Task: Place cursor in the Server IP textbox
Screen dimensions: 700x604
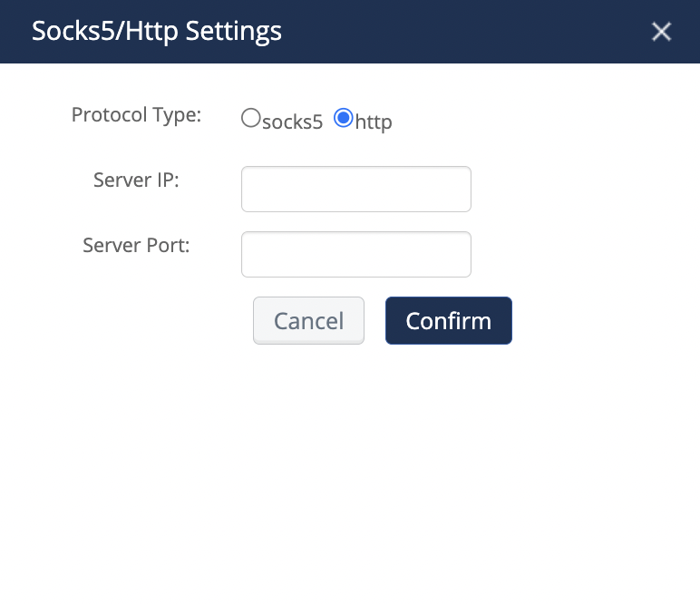Action: [355, 189]
